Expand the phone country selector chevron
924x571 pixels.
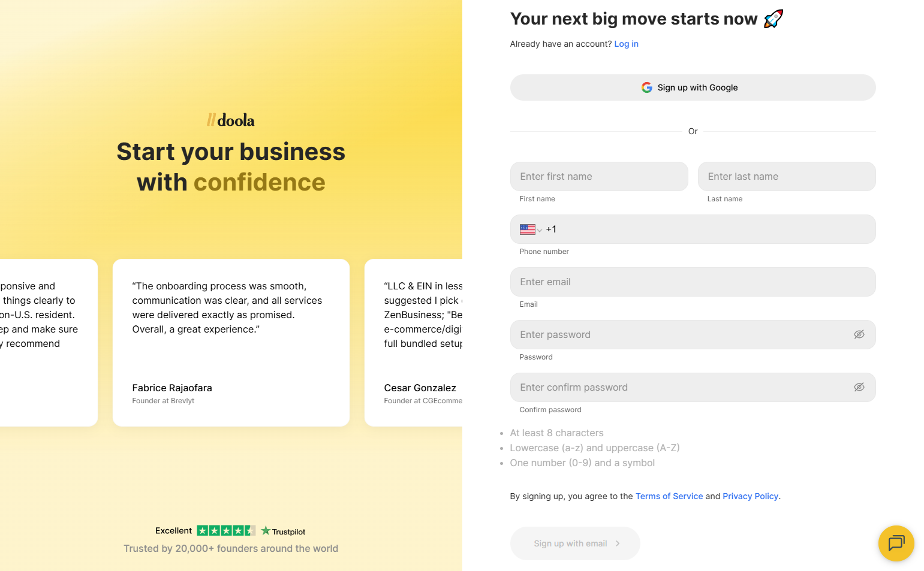point(539,229)
